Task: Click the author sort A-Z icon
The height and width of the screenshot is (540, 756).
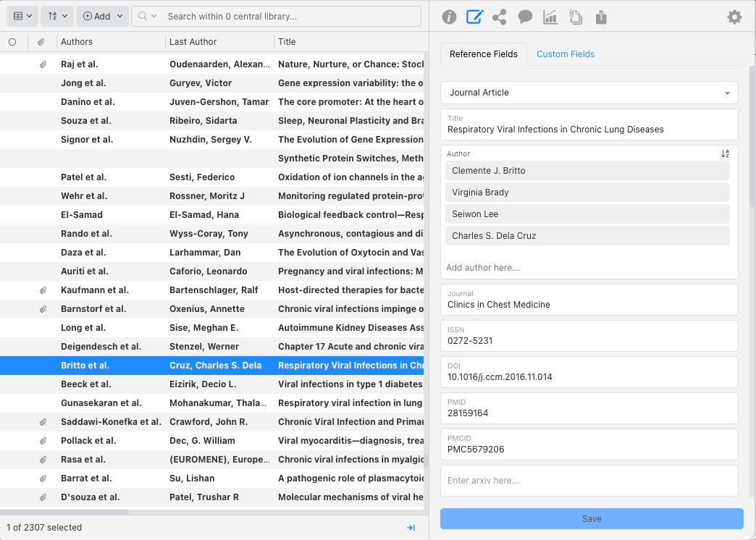Action: tap(725, 153)
